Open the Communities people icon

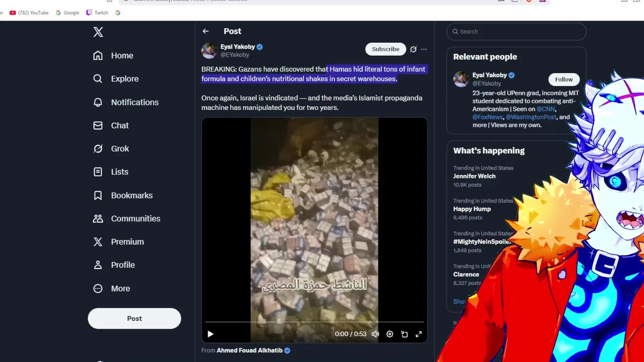coord(98,218)
